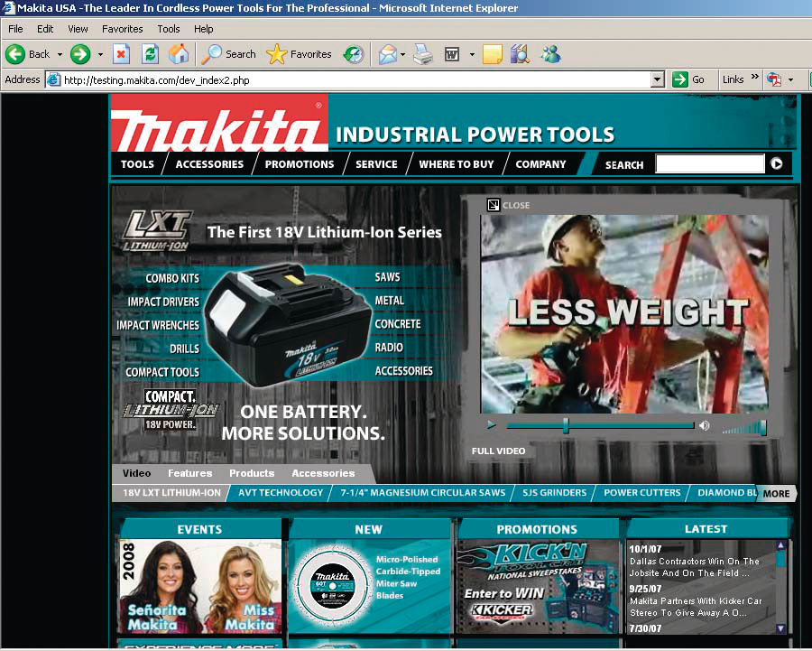
Task: Open the Where To Buy navigation item
Action: [457, 164]
